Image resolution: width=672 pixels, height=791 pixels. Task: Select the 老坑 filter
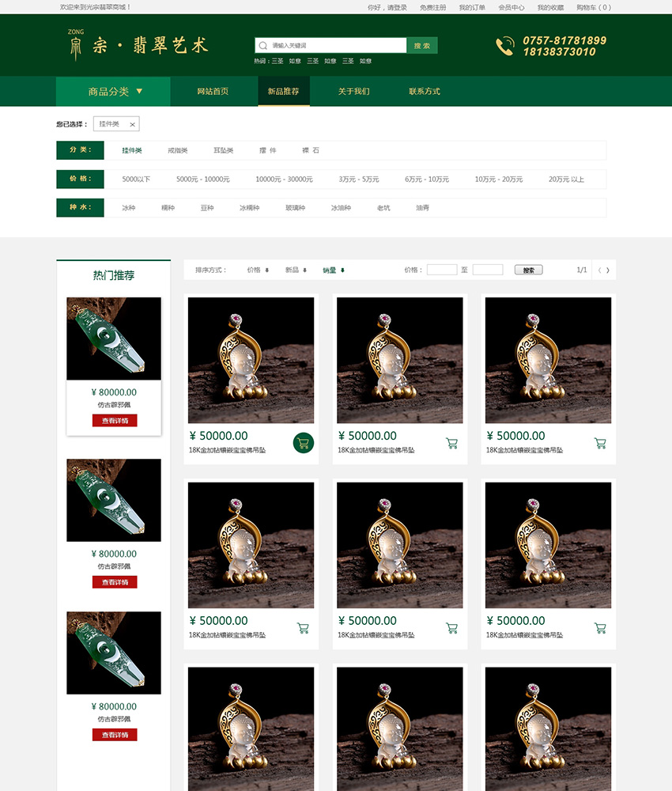(x=383, y=208)
